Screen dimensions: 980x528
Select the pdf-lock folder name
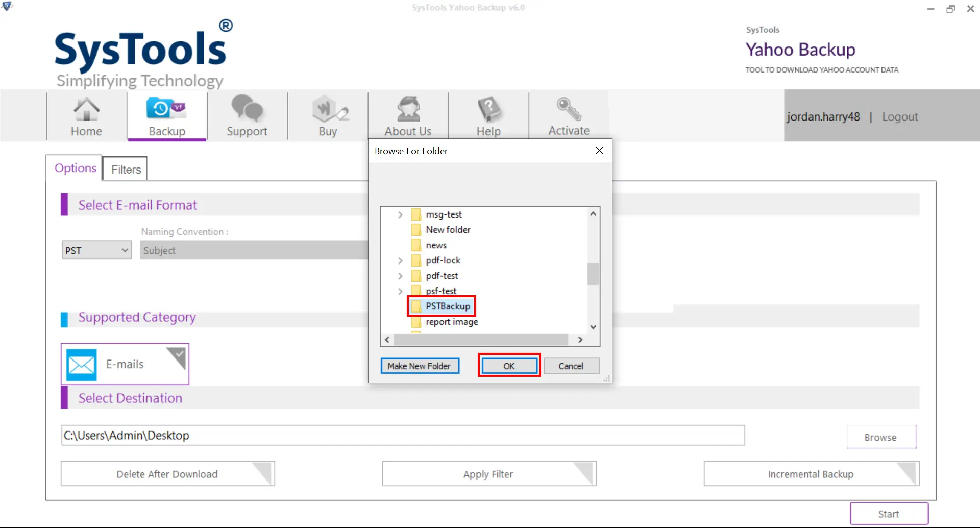pyautogui.click(x=443, y=260)
